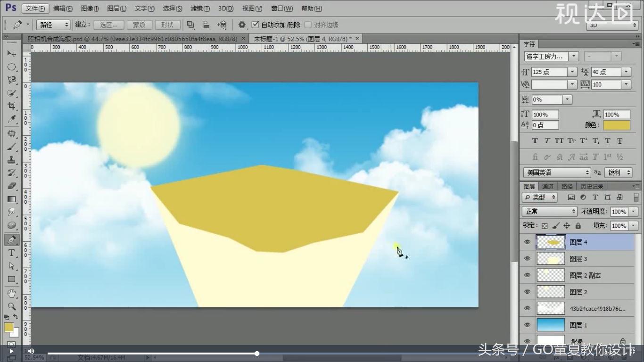The image size is (644, 362).
Task: Click the text color swatch in Character panel
Action: click(x=617, y=125)
